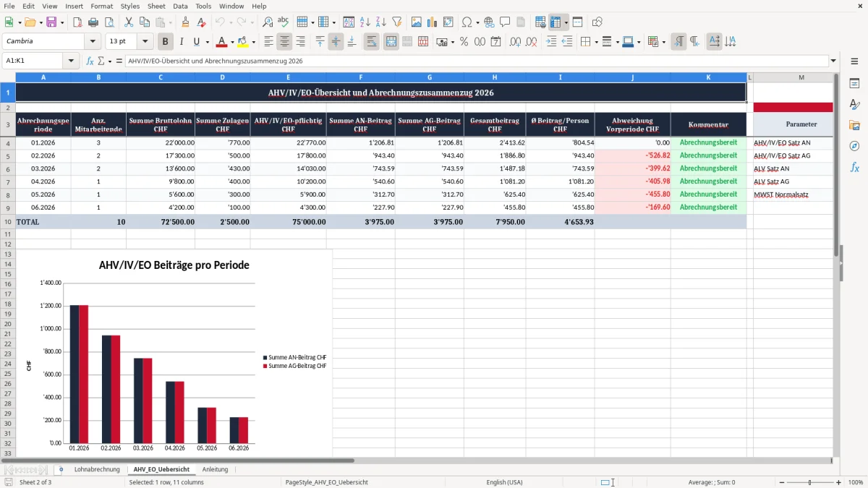
Task: Click the Export as PDF icon
Action: (77, 22)
